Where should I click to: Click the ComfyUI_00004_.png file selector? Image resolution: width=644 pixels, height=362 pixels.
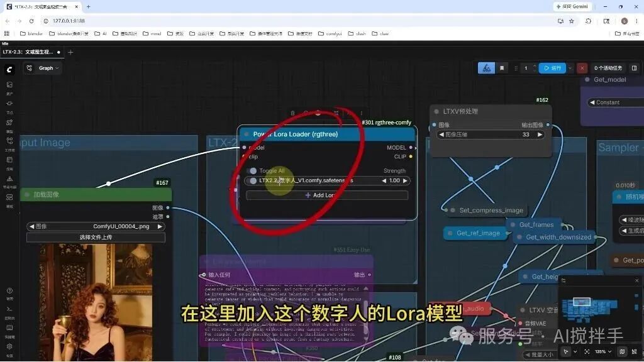pos(96,226)
